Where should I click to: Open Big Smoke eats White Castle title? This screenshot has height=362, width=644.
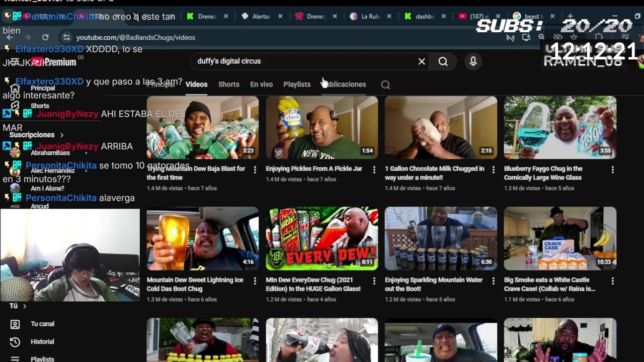549,284
